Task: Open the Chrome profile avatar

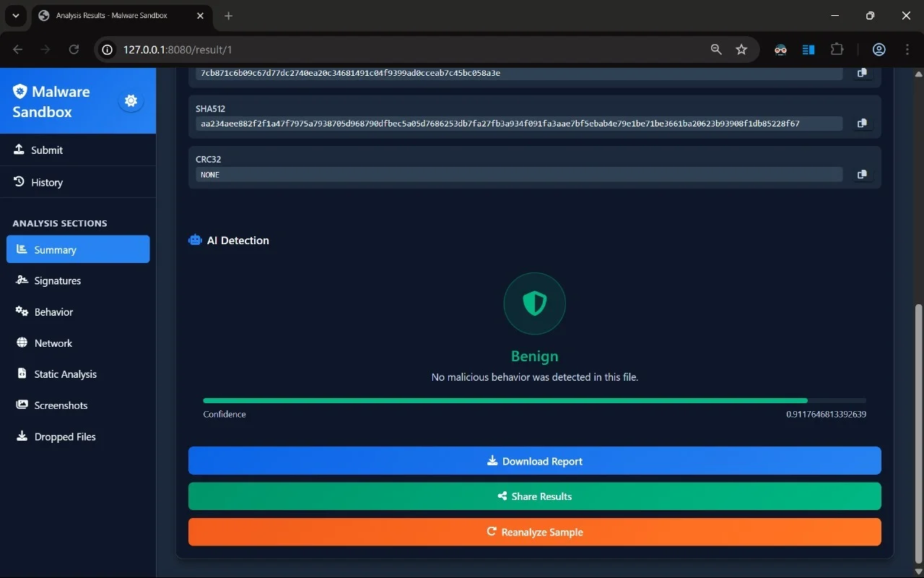Action: 879,49
